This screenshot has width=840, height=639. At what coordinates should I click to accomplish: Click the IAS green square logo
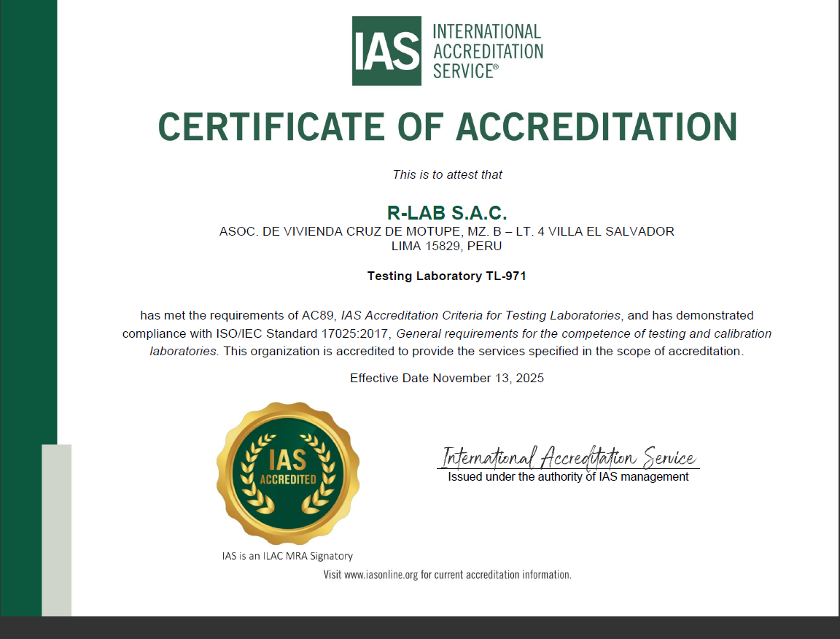pyautogui.click(x=386, y=51)
